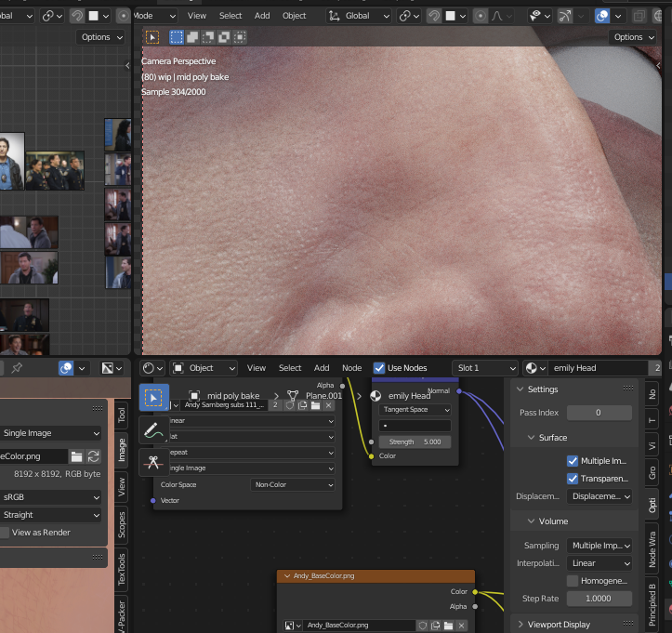
Task: Open the Options dropdown in the left editor
Action: (x=100, y=37)
